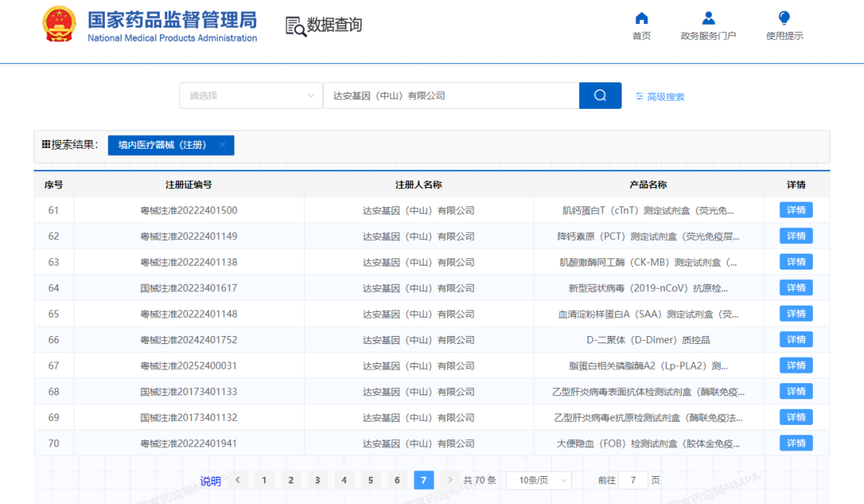This screenshot has height=504, width=864.
Task: Click registration number 粤械注准20242401752
Action: point(189,340)
